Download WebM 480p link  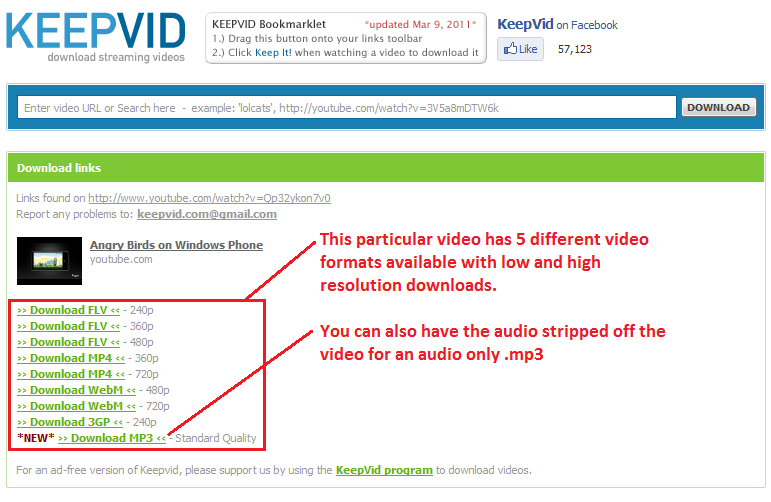[x=76, y=390]
